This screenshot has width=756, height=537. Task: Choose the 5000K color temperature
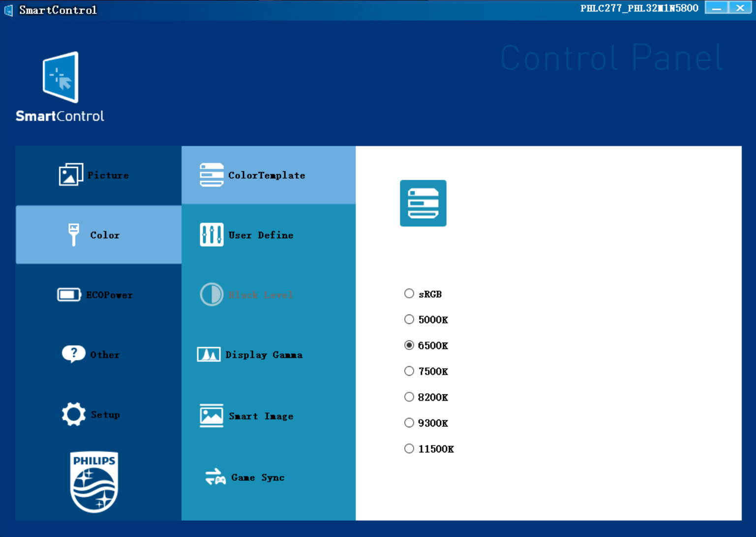(x=409, y=319)
